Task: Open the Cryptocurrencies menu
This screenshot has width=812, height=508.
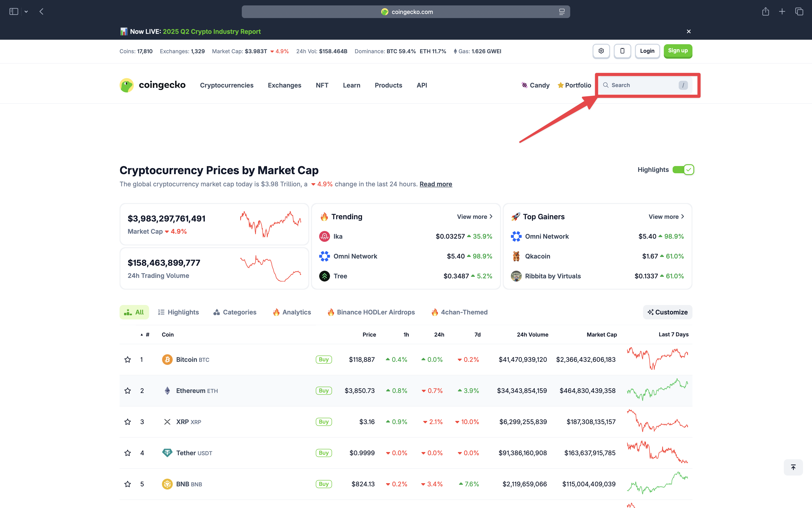Action: pyautogui.click(x=226, y=85)
